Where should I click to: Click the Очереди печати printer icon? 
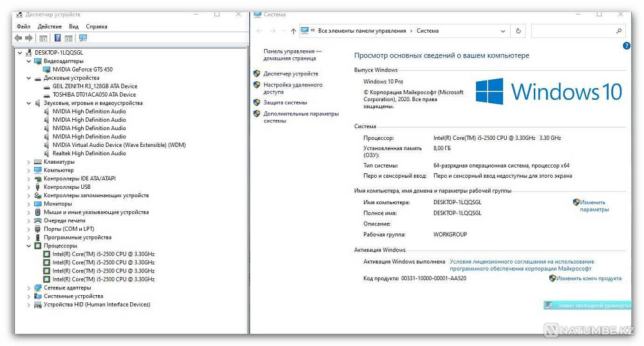38,220
